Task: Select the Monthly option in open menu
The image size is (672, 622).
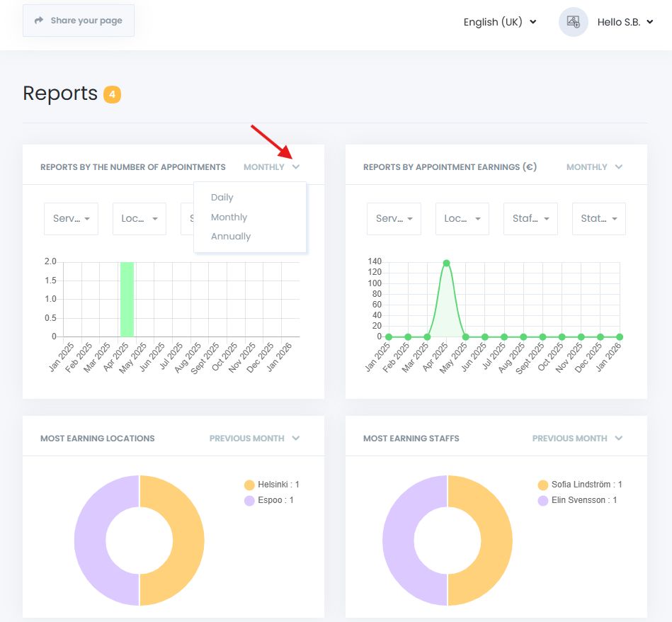Action: click(229, 217)
